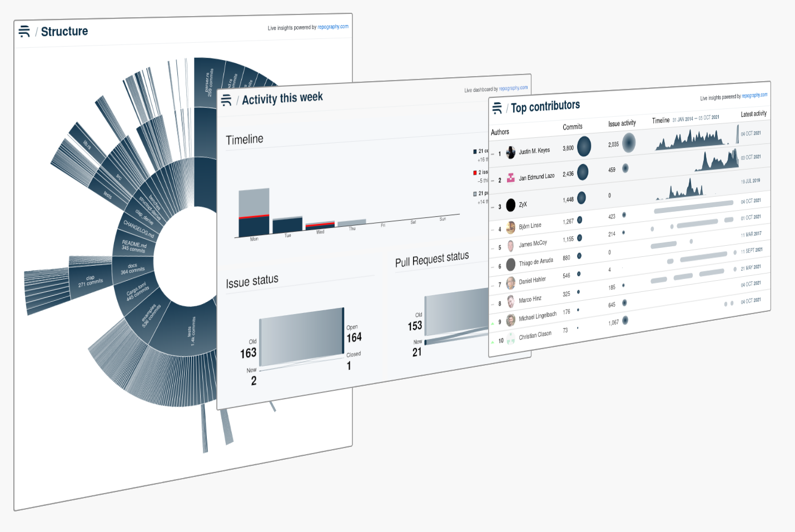This screenshot has height=532, width=795.
Task: Select Björn Linse's profile picture
Action: click(510, 227)
